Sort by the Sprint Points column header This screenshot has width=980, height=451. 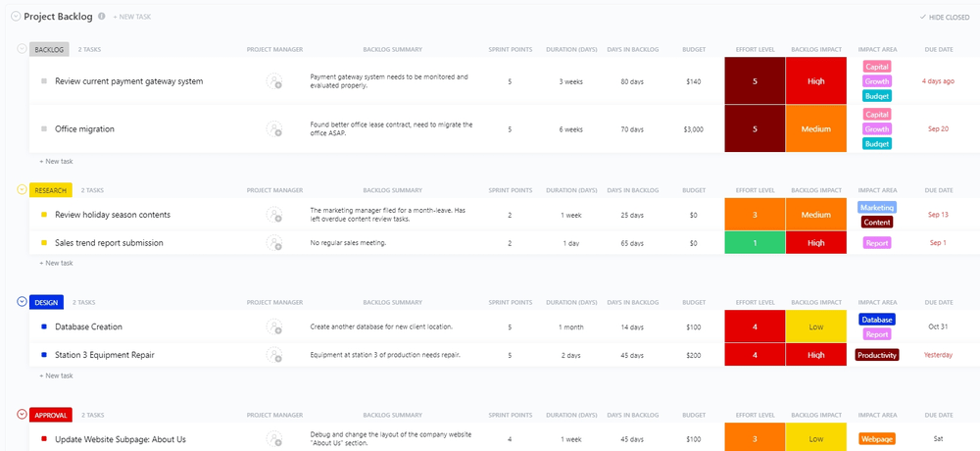[510, 49]
